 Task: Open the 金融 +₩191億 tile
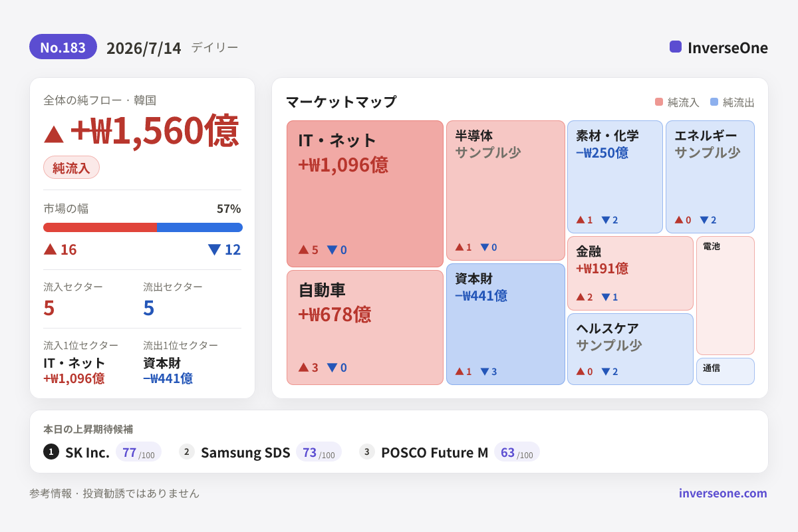630,273
